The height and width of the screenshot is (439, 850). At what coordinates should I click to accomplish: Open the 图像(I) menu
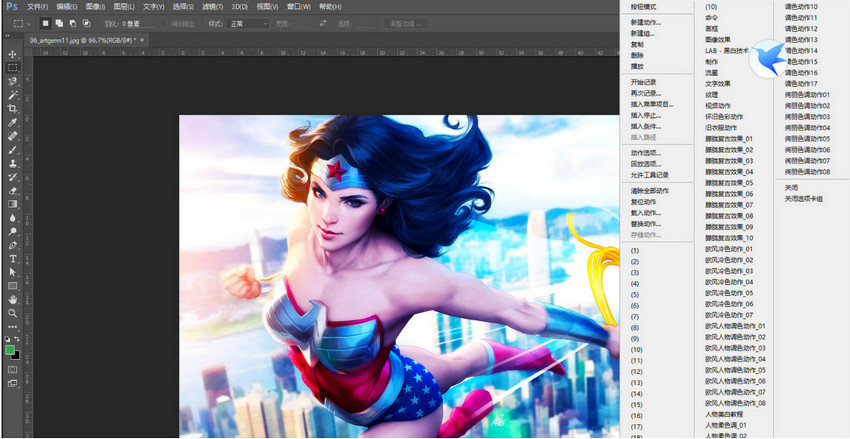(95, 7)
